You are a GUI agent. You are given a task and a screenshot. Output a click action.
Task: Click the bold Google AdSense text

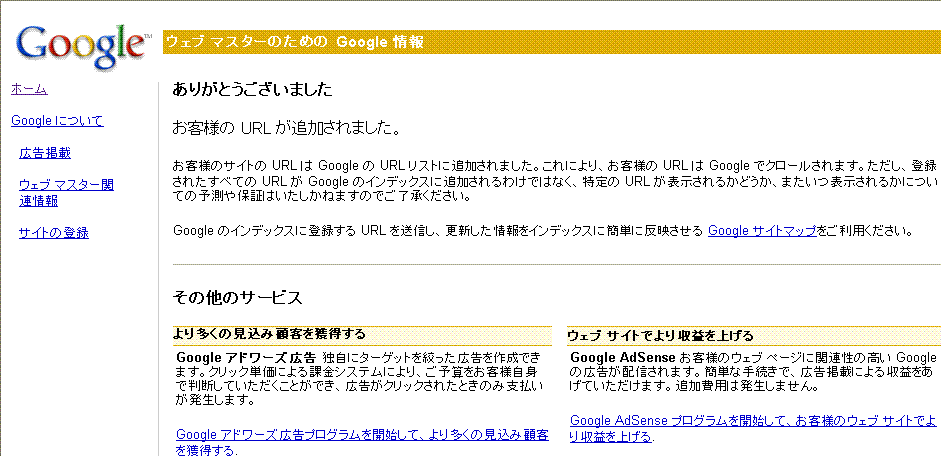[x=622, y=357]
